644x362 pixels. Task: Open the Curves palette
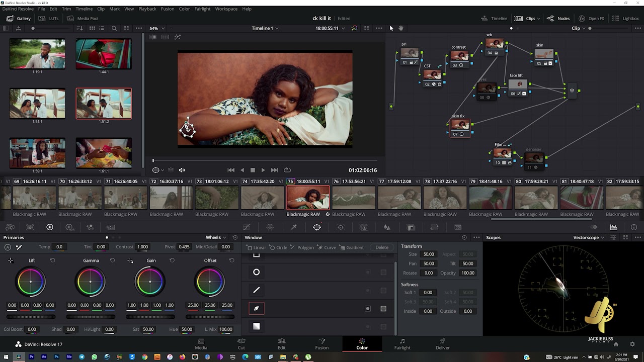(247, 227)
